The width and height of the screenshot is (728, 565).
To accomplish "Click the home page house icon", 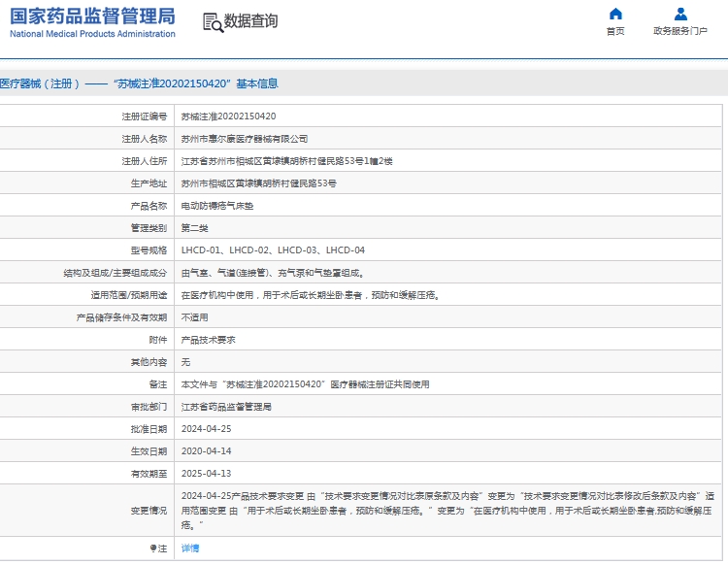I will point(615,14).
